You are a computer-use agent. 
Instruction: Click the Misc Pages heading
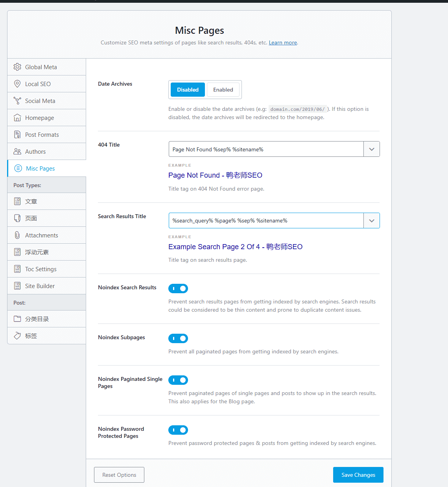pos(199,31)
